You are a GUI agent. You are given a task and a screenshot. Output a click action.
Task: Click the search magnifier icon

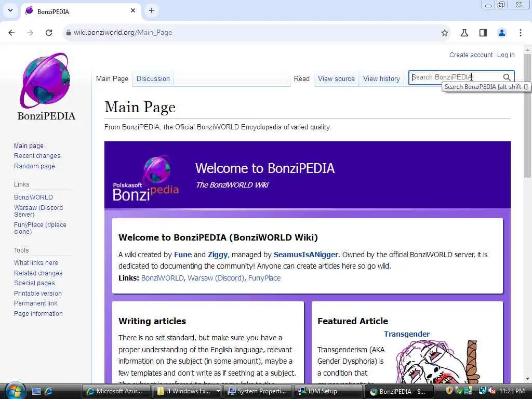pos(507,77)
